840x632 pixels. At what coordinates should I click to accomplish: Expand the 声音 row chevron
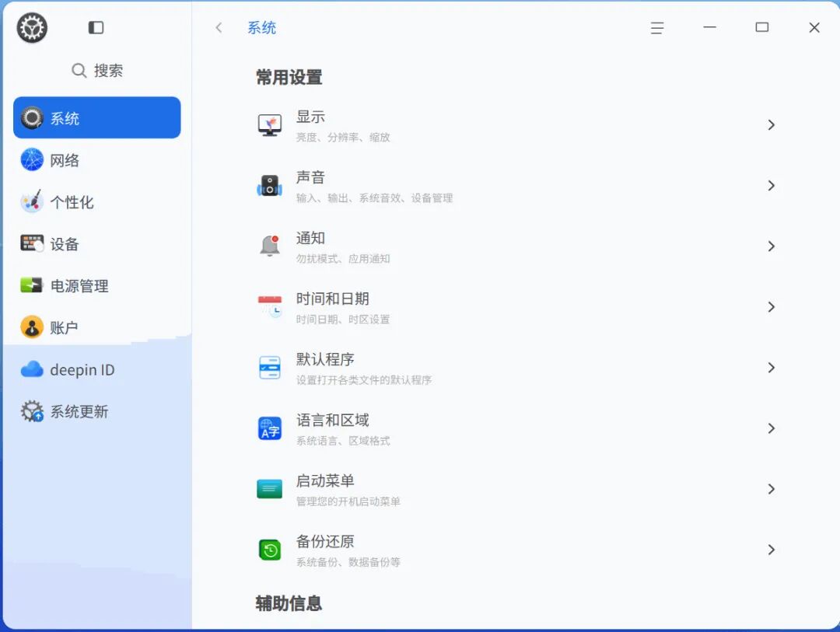coord(771,185)
